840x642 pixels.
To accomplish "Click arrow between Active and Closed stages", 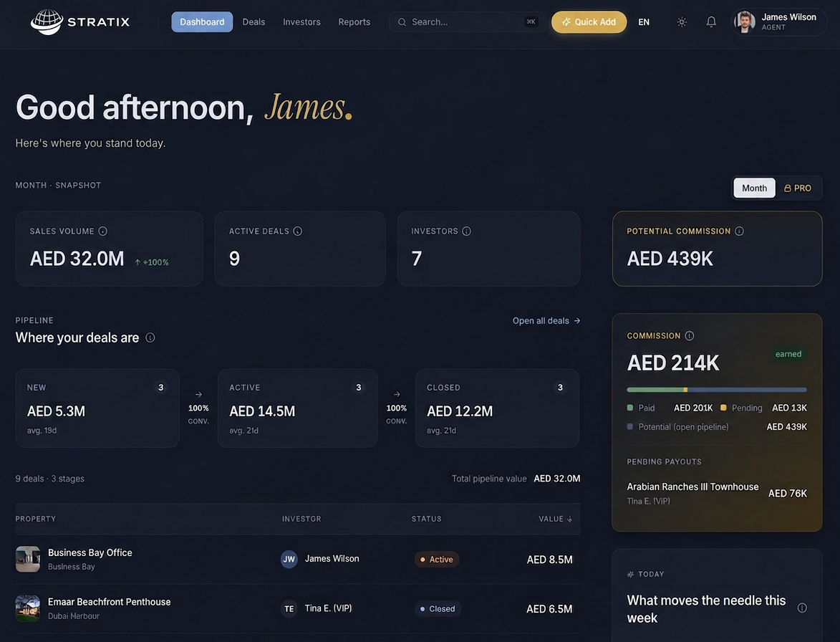I will coord(397,394).
